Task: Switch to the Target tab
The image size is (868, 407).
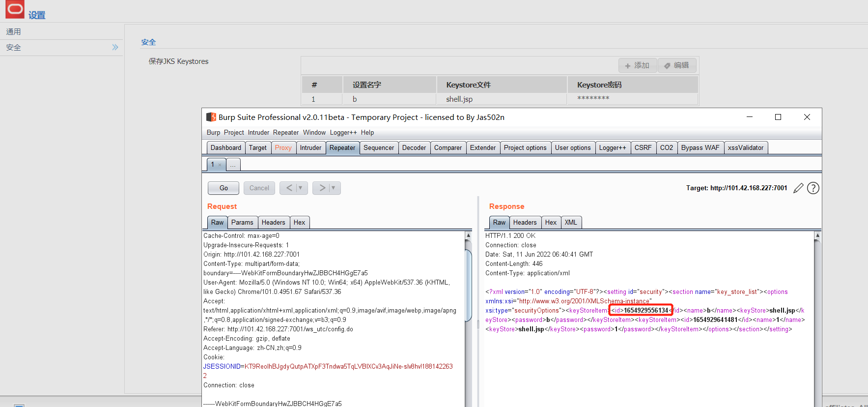Action: click(x=258, y=148)
